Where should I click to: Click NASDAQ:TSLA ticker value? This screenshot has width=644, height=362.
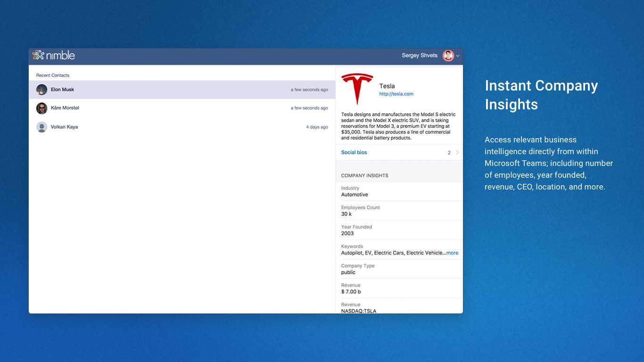coord(359,311)
